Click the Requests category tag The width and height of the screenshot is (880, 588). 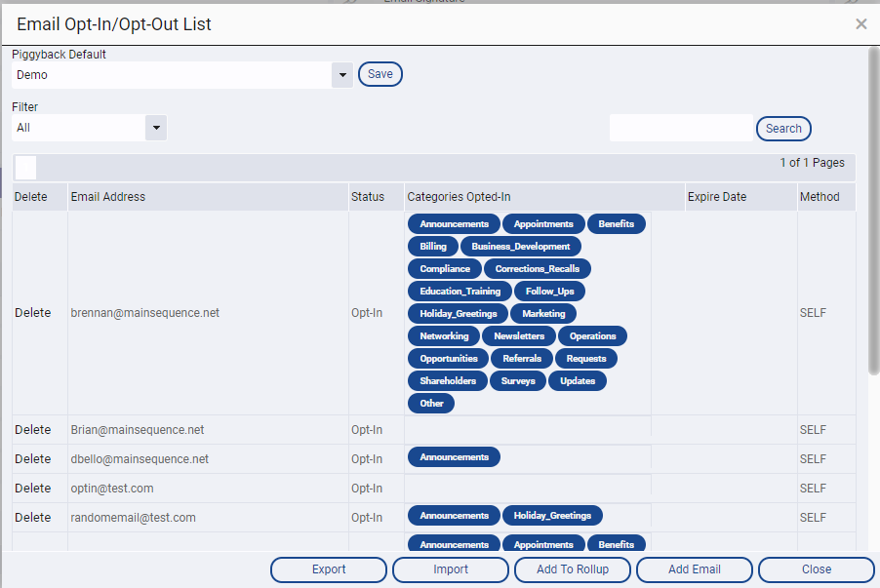(586, 359)
